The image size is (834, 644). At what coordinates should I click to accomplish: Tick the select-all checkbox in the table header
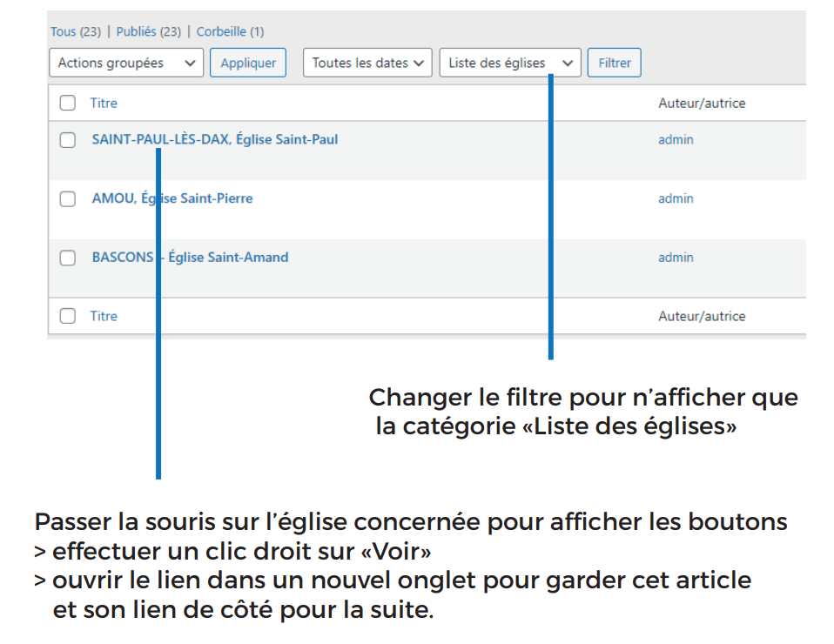tap(68, 103)
